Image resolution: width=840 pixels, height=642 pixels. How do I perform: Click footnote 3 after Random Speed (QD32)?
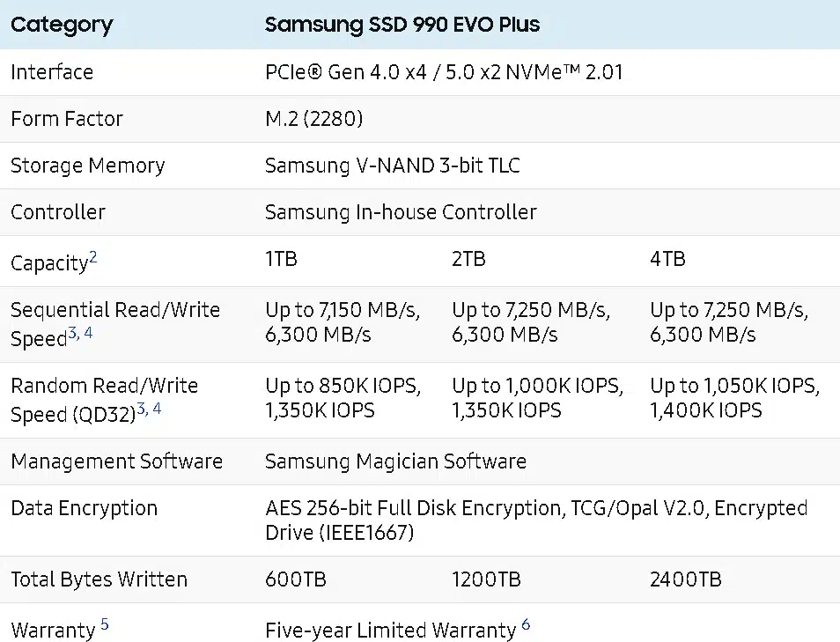[x=142, y=409]
